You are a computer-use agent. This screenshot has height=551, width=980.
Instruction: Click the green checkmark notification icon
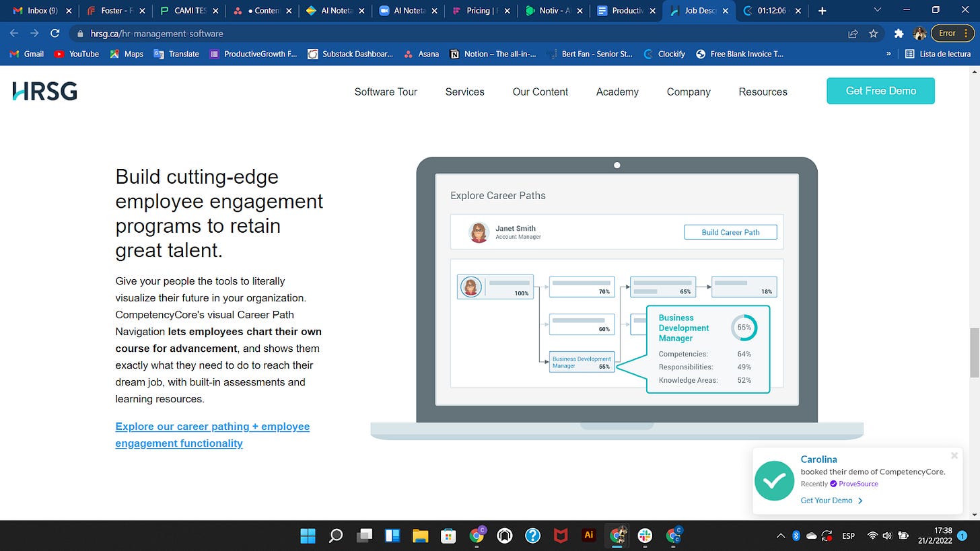pos(774,480)
